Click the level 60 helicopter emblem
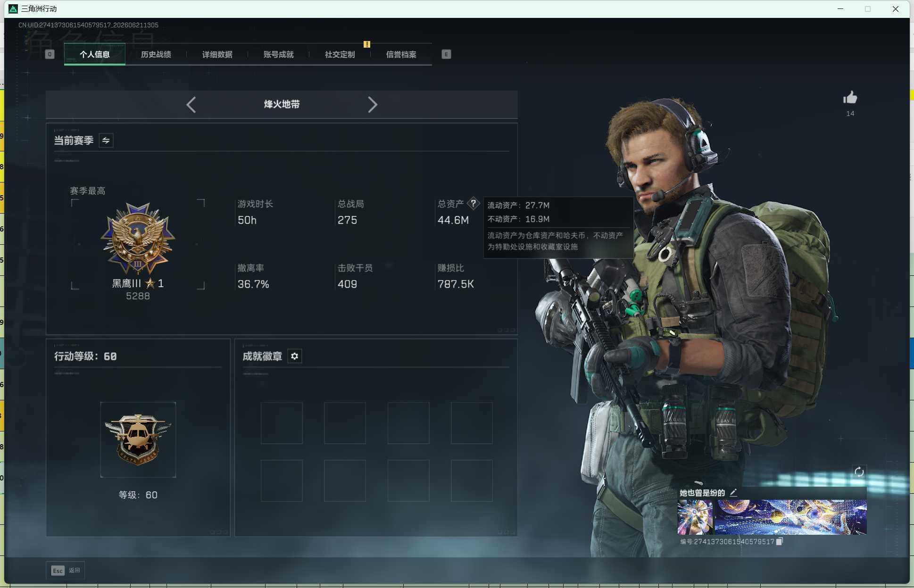 [138, 439]
